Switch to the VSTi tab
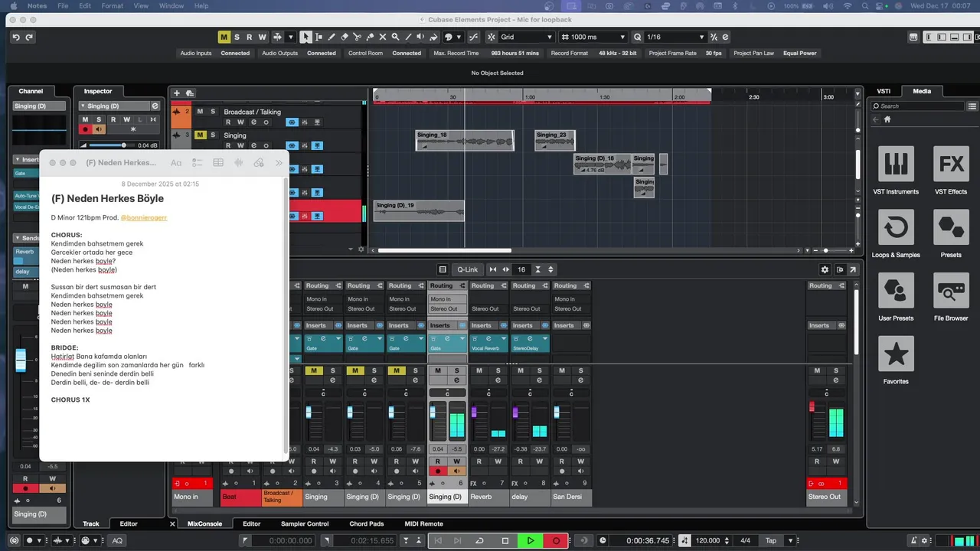Viewport: 980px width, 551px height. 883,91
